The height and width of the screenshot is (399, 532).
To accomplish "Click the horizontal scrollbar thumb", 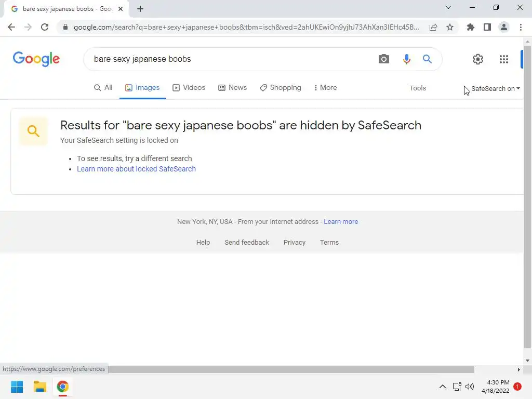I will pyautogui.click(x=291, y=369).
